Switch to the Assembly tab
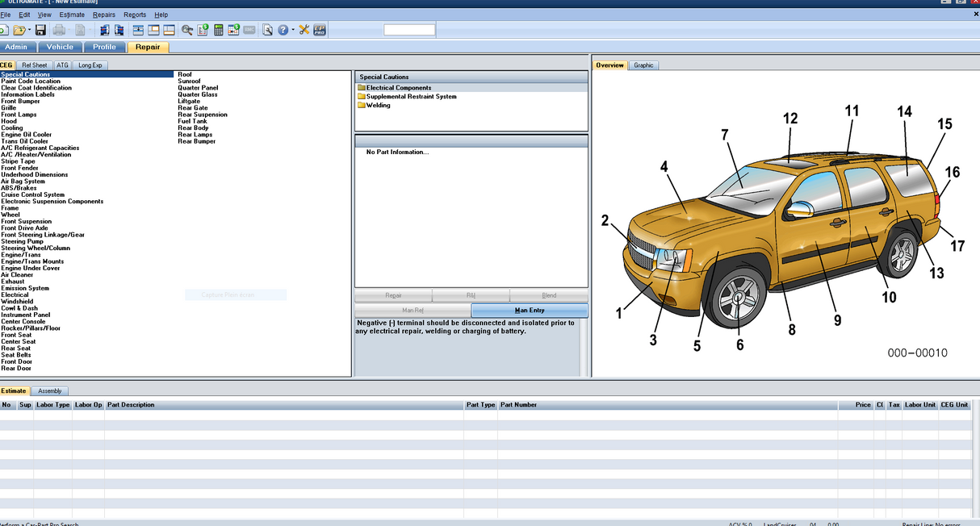Screen dimensions: 980x526 50,390
